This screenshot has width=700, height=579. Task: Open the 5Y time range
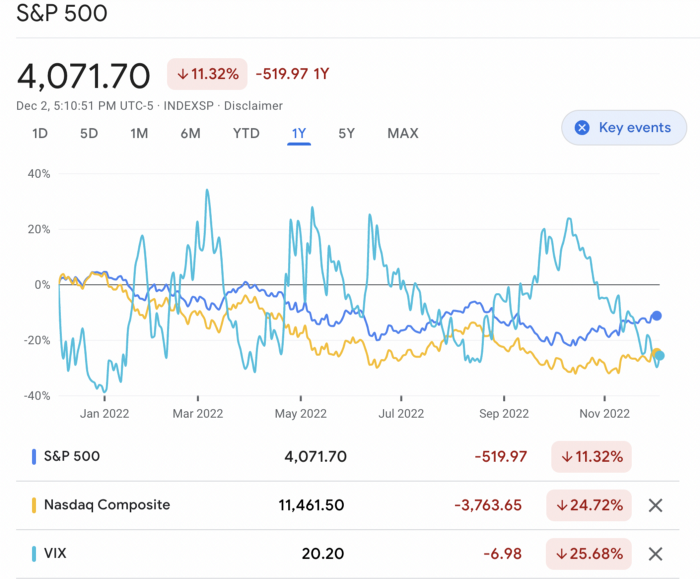346,133
